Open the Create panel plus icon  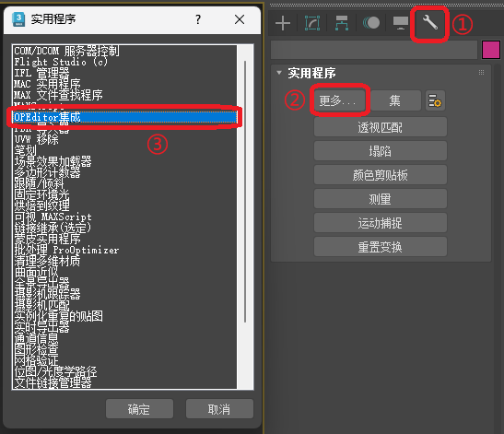(283, 23)
